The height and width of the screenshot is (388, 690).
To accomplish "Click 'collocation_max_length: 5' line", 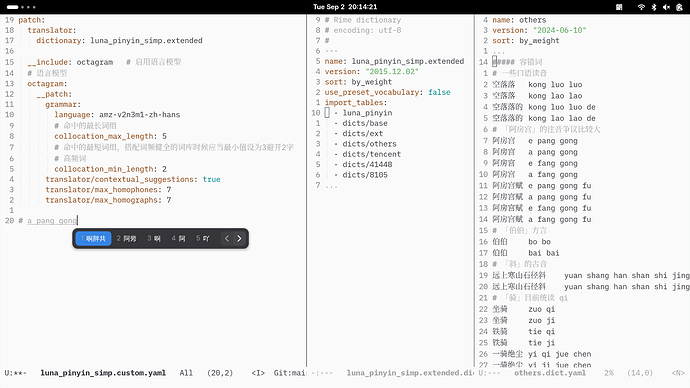I will [110, 136].
